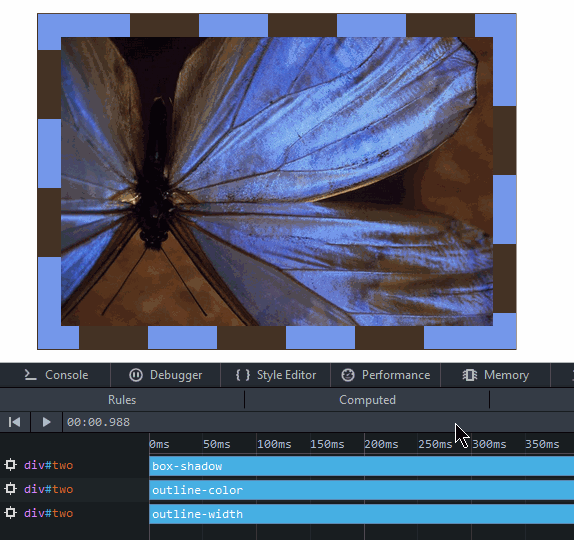Click the box-shadow animation bar
The image size is (574, 540).
(362, 466)
